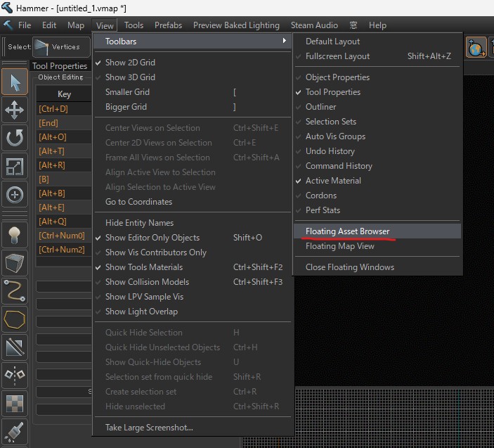The image size is (494, 448).
Task: Click the Vertices selection mode button
Action: click(x=61, y=47)
